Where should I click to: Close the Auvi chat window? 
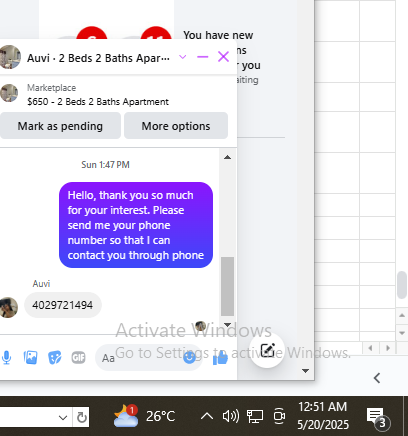tap(223, 57)
